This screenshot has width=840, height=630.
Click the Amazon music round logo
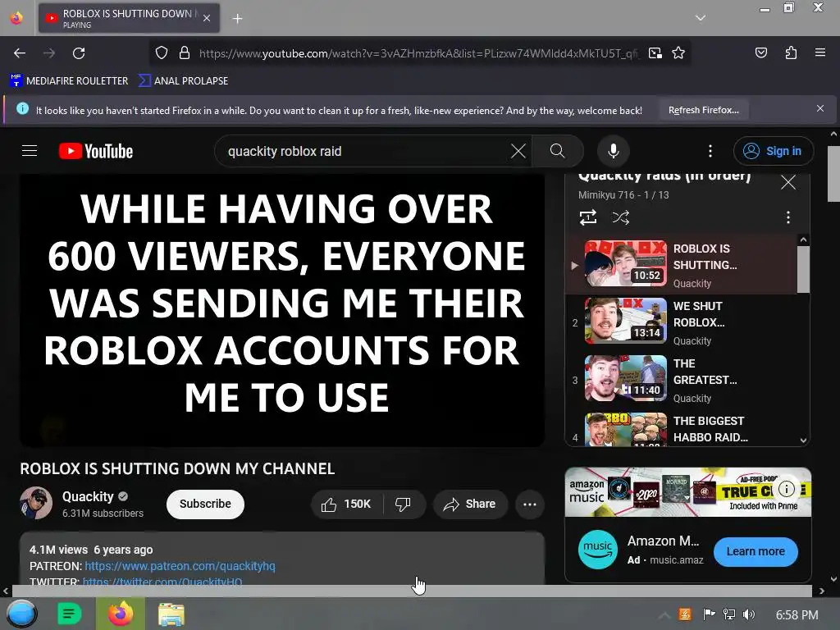(597, 550)
